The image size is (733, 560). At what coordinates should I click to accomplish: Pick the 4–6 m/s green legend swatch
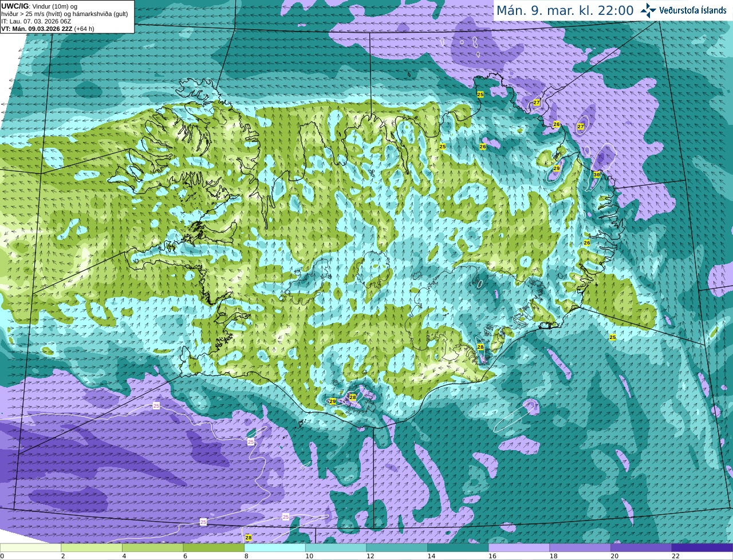coord(152,548)
